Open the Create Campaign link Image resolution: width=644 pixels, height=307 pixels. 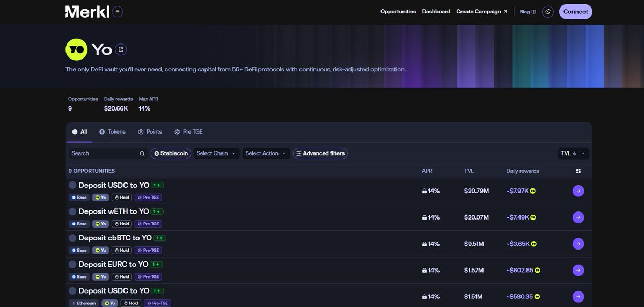pyautogui.click(x=481, y=12)
